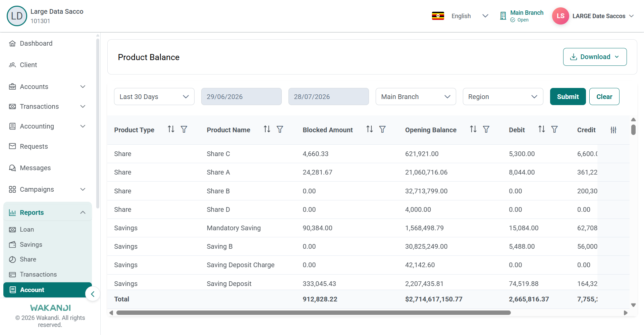
Task: Sort by Product Type column
Action: [x=171, y=129]
